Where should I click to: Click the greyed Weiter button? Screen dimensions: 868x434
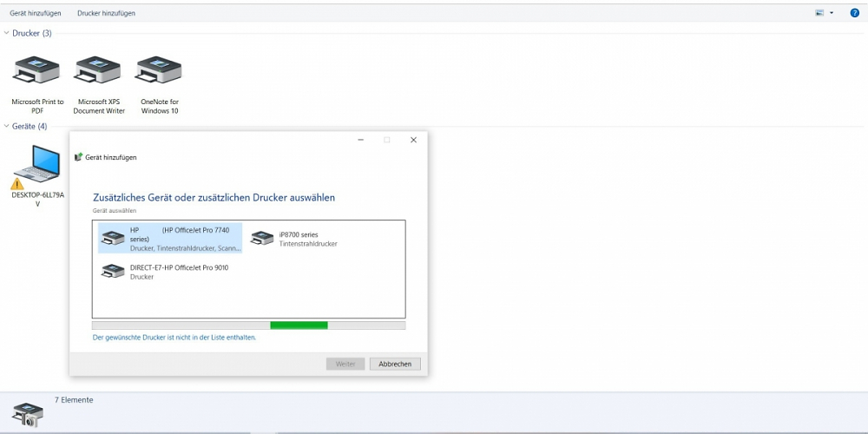[x=345, y=364]
